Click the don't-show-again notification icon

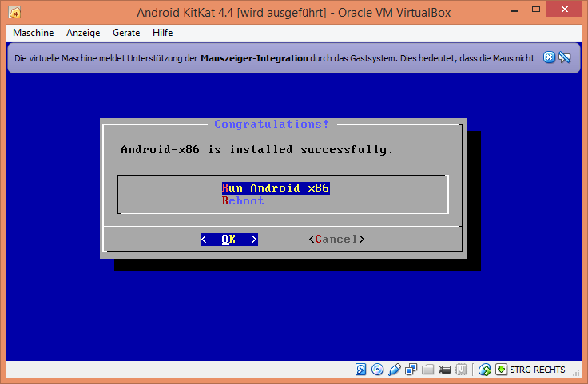pos(564,57)
